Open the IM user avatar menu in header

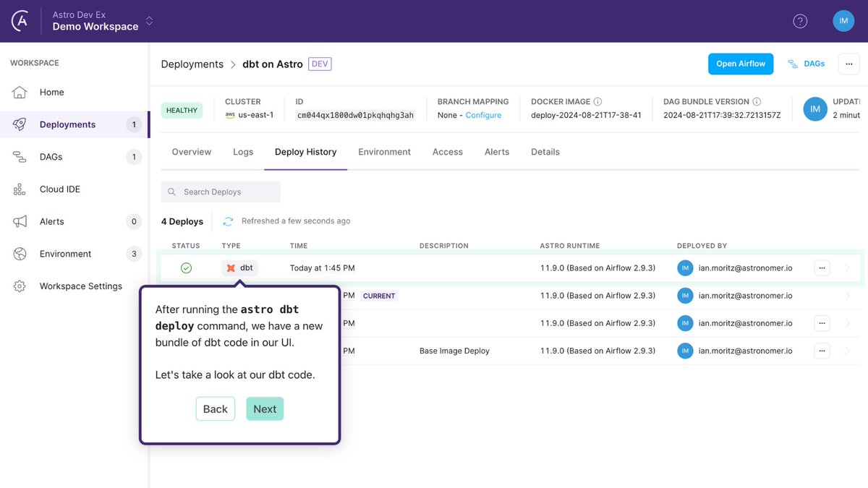pyautogui.click(x=843, y=21)
